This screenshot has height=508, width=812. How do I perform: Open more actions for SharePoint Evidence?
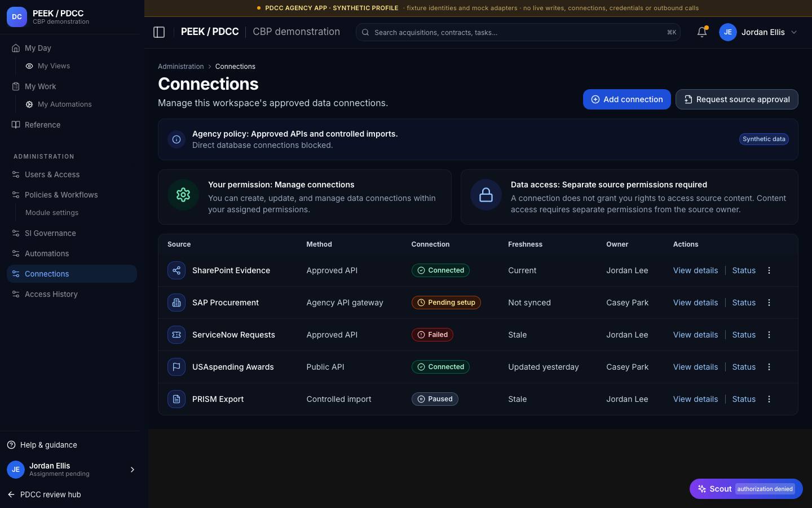[x=769, y=270]
